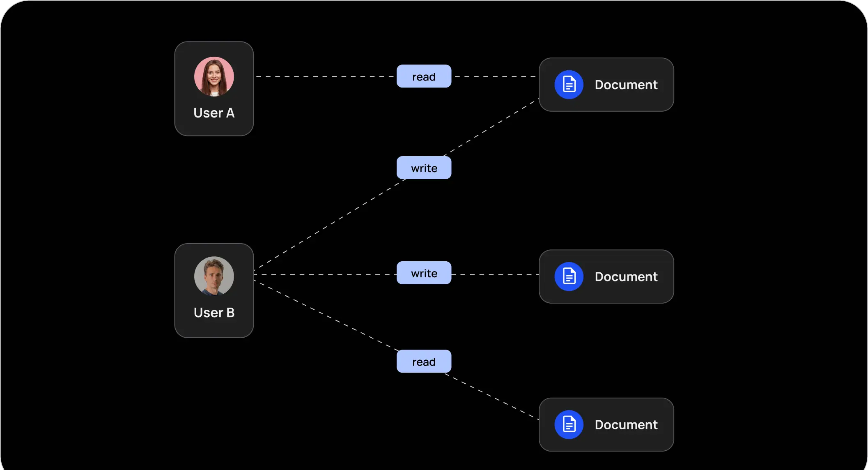Select the write badge on the diagonal line
Screen dimensions: 868x470
point(424,168)
